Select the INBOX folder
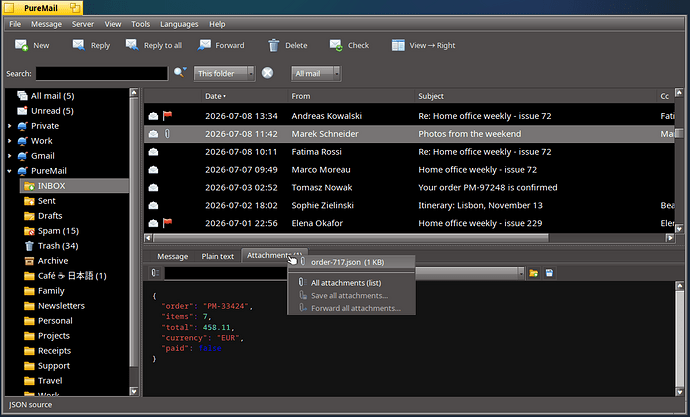The width and height of the screenshot is (690, 417). 74,186
